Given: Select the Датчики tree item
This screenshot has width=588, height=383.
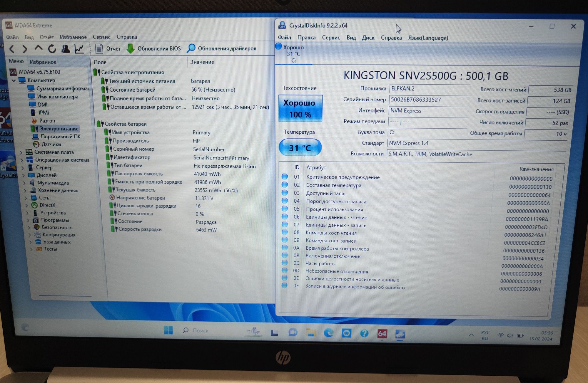Looking at the screenshot, I should [x=51, y=145].
